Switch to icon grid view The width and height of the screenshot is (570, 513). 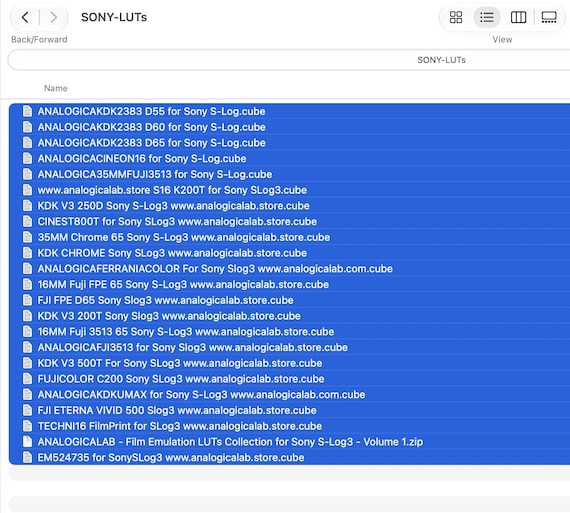tap(456, 17)
